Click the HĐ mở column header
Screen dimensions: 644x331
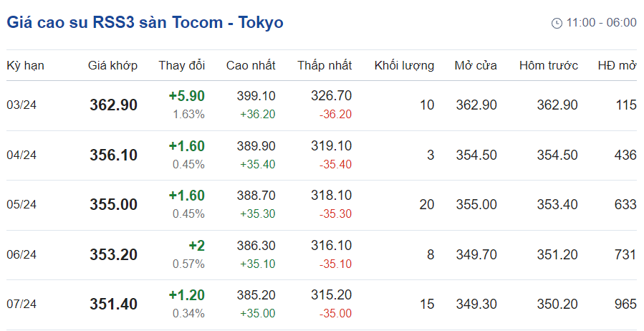click(617, 66)
